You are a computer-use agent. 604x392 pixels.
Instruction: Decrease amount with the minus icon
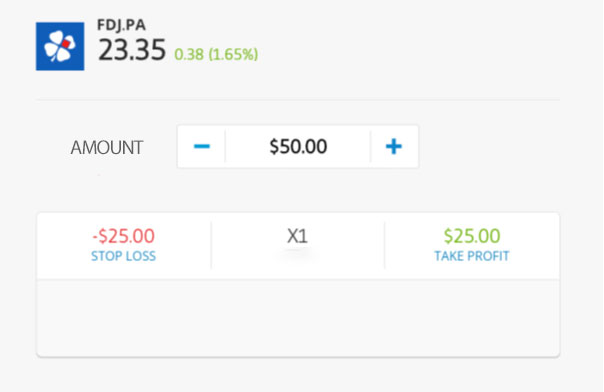click(x=201, y=146)
